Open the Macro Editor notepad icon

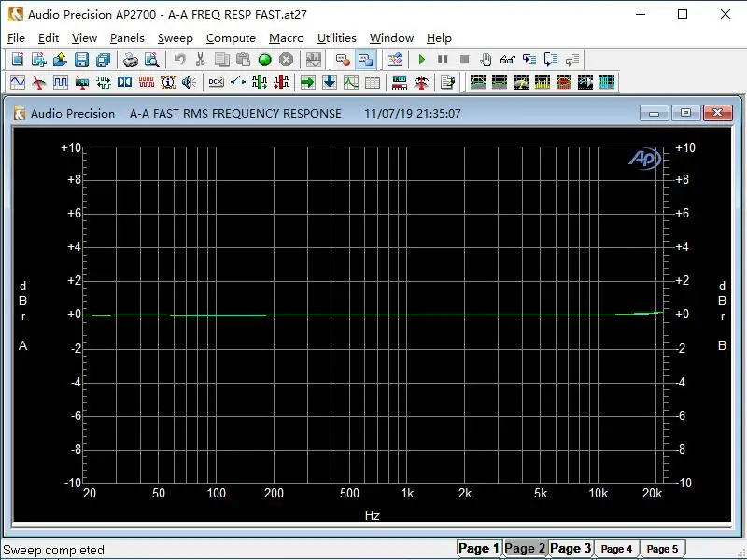[x=448, y=82]
